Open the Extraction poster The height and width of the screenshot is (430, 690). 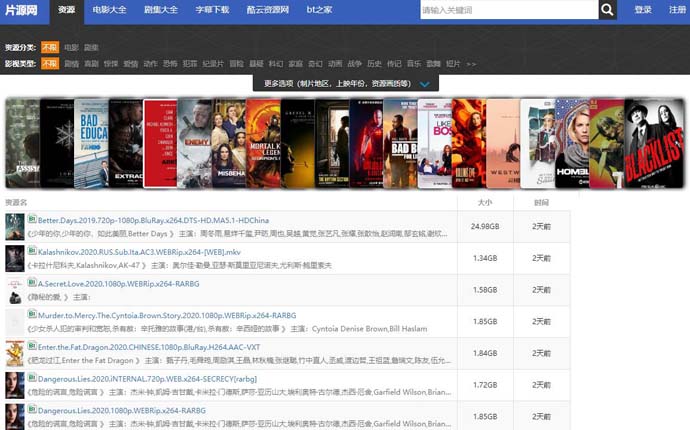click(125, 143)
